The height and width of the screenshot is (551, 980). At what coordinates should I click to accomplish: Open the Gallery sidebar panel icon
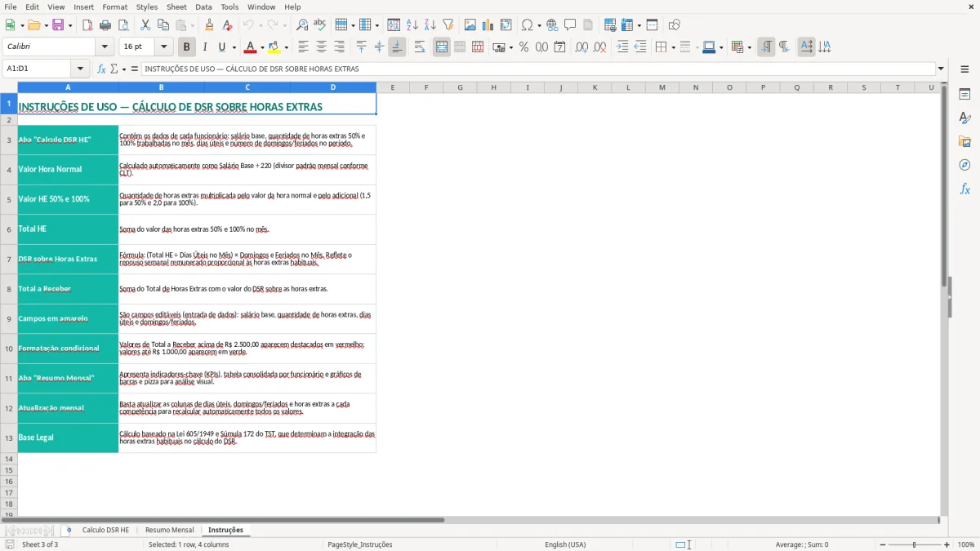click(x=964, y=142)
